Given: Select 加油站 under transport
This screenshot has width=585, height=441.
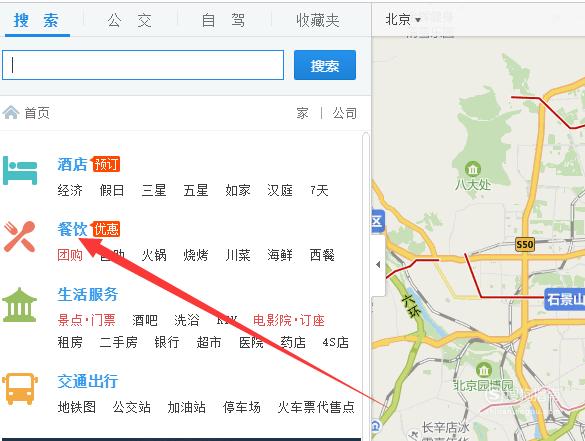Looking at the screenshot, I should tap(187, 407).
